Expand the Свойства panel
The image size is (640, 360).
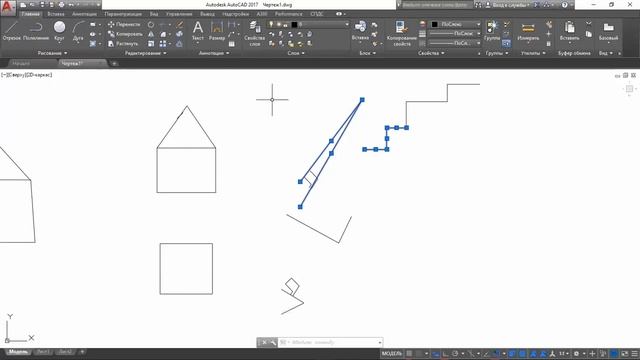(431, 53)
